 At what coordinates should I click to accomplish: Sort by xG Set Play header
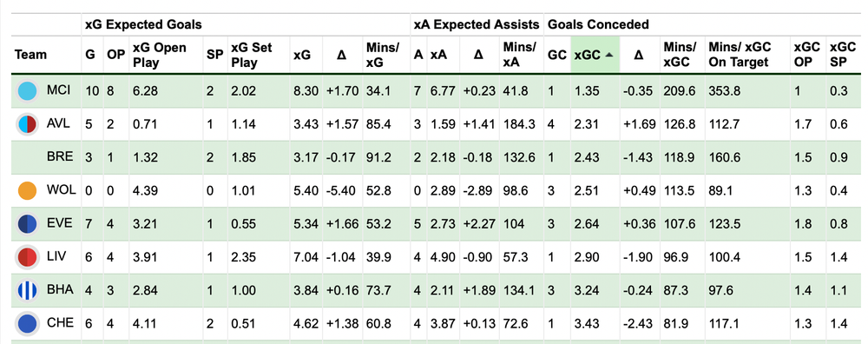point(252,55)
